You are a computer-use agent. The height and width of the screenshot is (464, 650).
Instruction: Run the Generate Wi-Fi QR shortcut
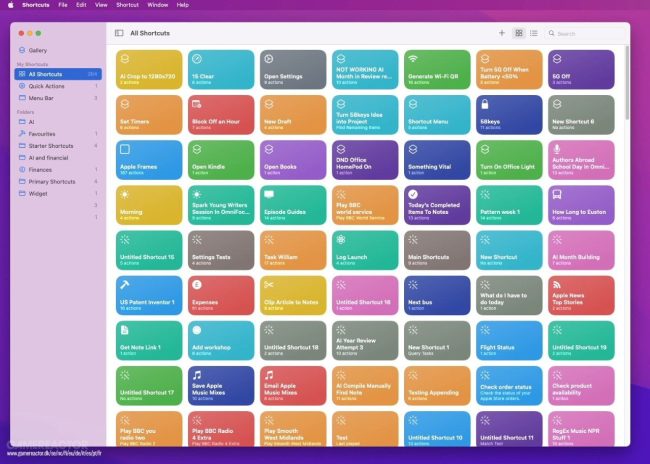[x=437, y=70]
